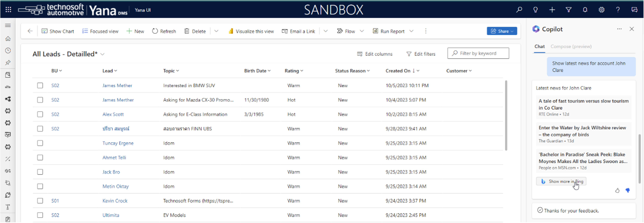
Task: Expand the hamburger navigation menu
Action: [8, 25]
